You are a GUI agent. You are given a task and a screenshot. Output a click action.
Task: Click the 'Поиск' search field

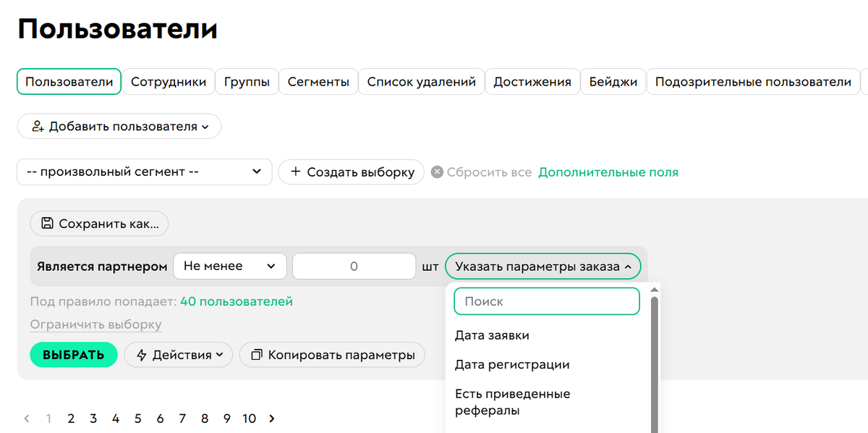click(x=546, y=300)
